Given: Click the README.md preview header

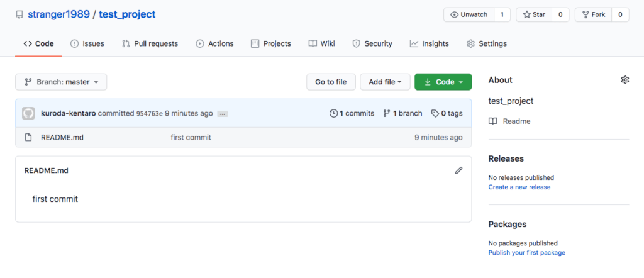Looking at the screenshot, I should pos(47,170).
